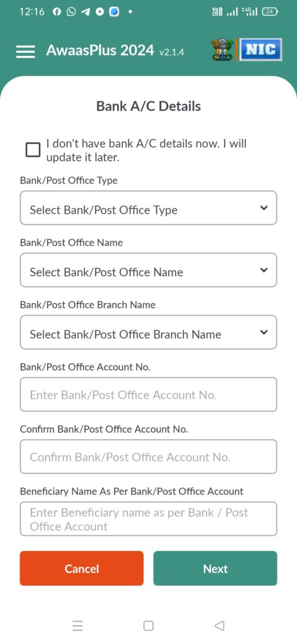Tap the Next button
This screenshot has height=644, width=297.
pyautogui.click(x=215, y=569)
